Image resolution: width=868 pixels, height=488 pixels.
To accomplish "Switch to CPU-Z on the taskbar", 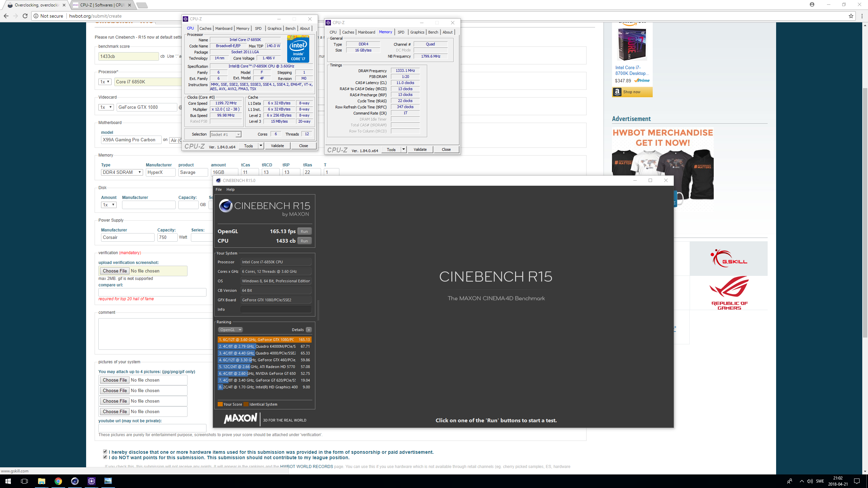I will (x=91, y=481).
